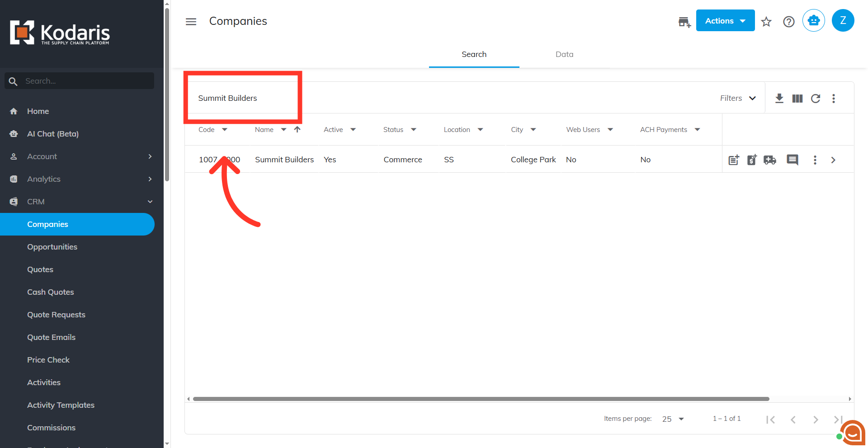Click the SS location cell

449,160
